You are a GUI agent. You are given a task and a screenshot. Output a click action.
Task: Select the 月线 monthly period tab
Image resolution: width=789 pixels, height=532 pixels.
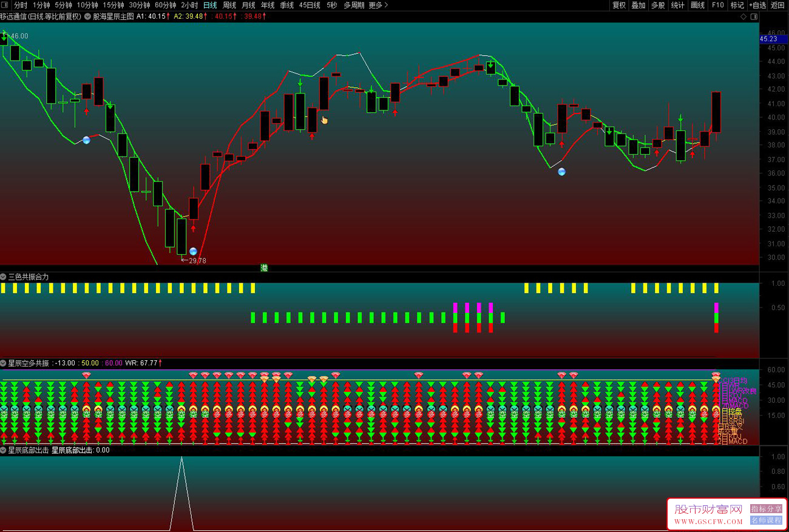click(x=249, y=5)
